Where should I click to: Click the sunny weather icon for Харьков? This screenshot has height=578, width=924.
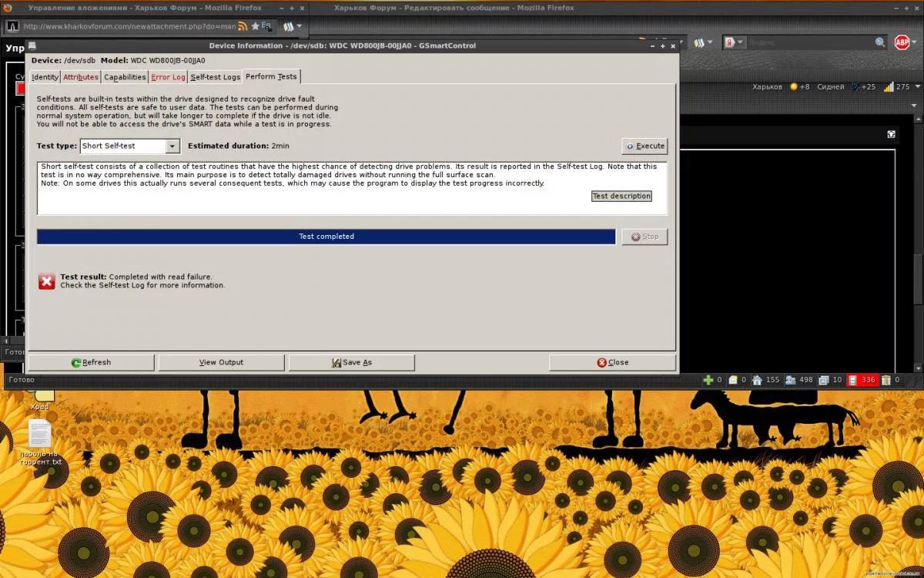click(x=794, y=86)
